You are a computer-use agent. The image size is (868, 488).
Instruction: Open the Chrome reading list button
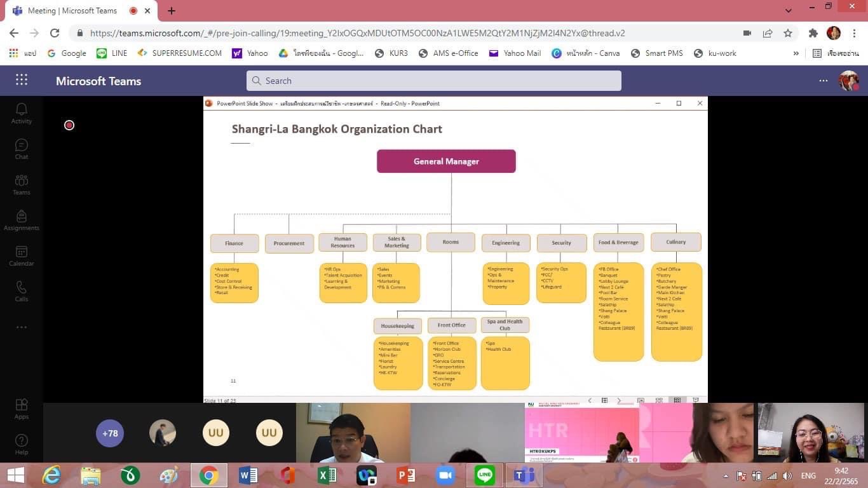(x=836, y=53)
